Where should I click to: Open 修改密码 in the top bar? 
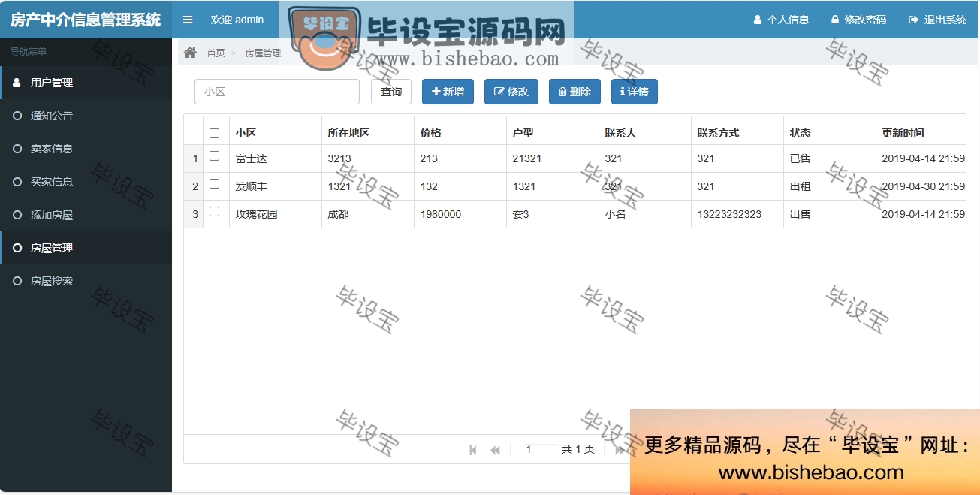point(858,20)
